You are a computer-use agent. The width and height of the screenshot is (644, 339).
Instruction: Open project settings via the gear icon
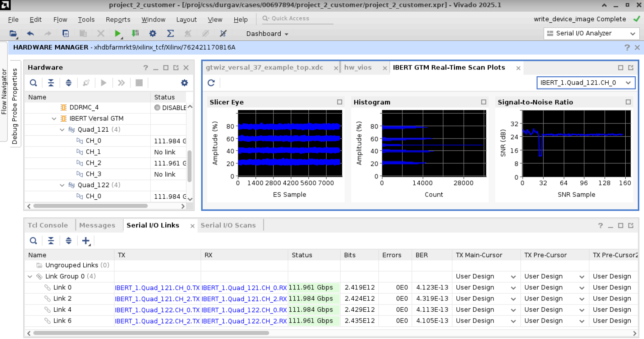click(152, 33)
